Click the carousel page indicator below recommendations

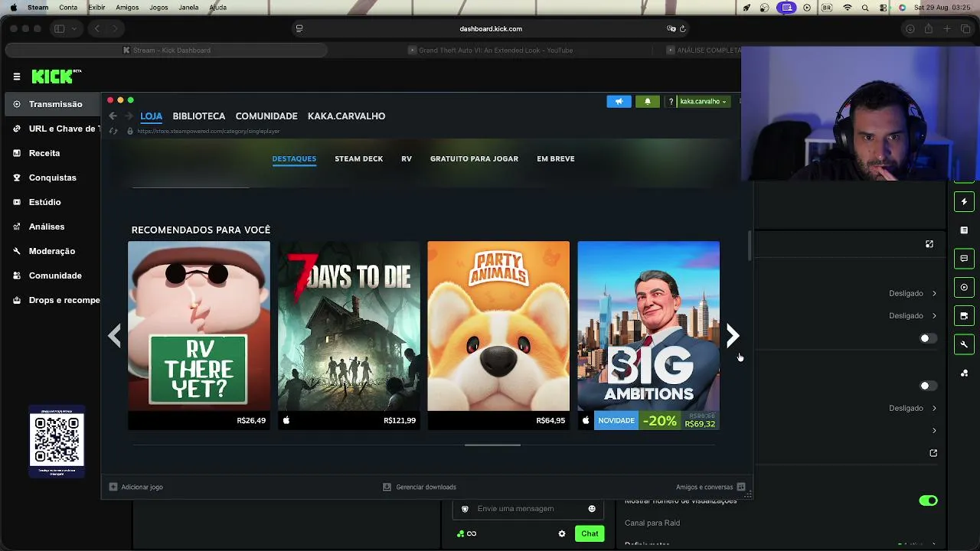point(492,445)
